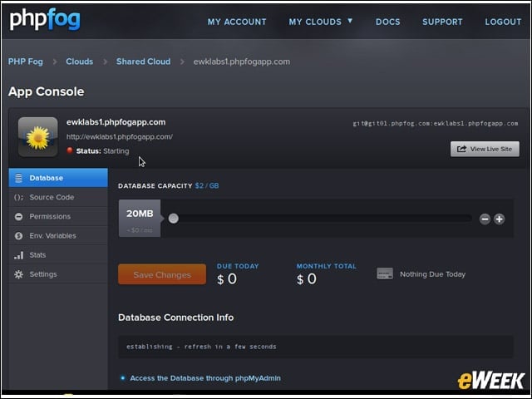Click the Source Code braces icon
Image resolution: width=532 pixels, height=399 pixels.
pos(18,197)
